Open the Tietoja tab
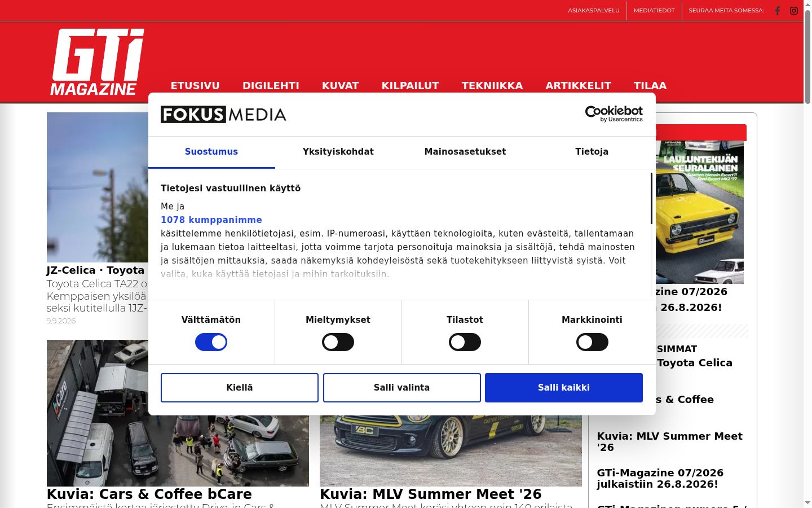This screenshot has height=508, width=812. tap(592, 152)
